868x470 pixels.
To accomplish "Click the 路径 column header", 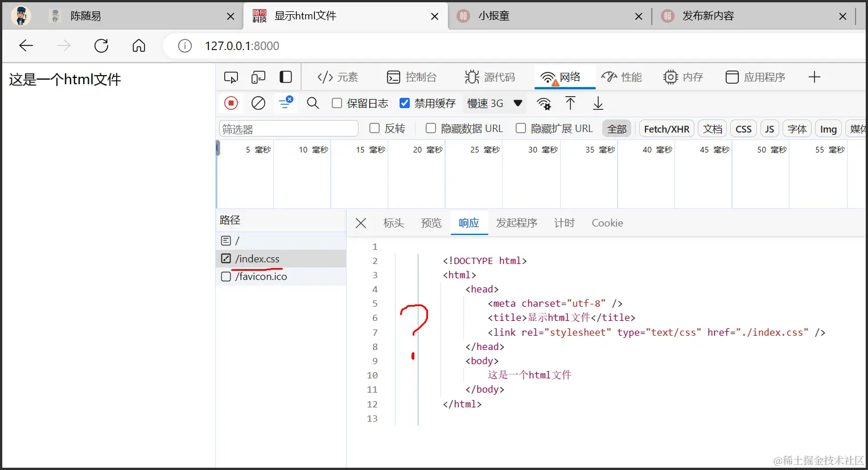I will tap(281, 220).
